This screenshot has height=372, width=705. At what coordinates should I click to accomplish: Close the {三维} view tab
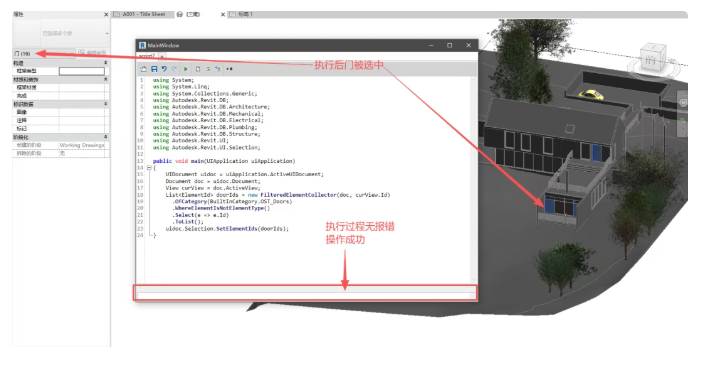coord(223,14)
